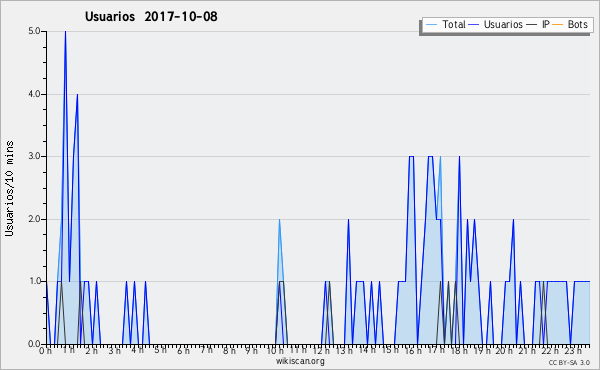Click the chart title Usuarios 2017-10-08
The image size is (600, 370).
[x=151, y=16]
